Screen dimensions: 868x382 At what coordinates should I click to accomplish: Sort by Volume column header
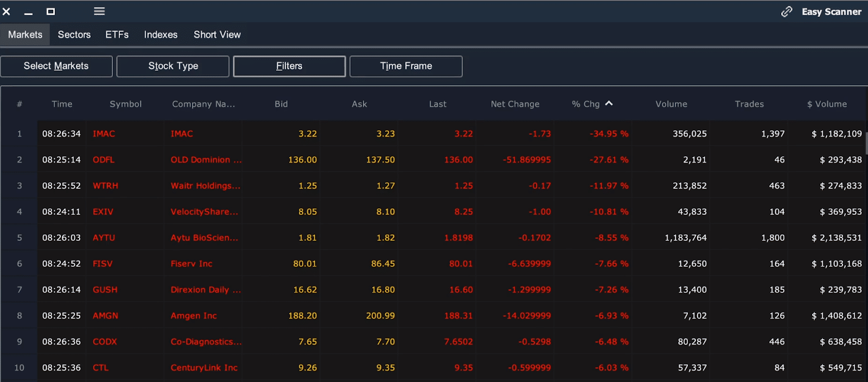(671, 104)
